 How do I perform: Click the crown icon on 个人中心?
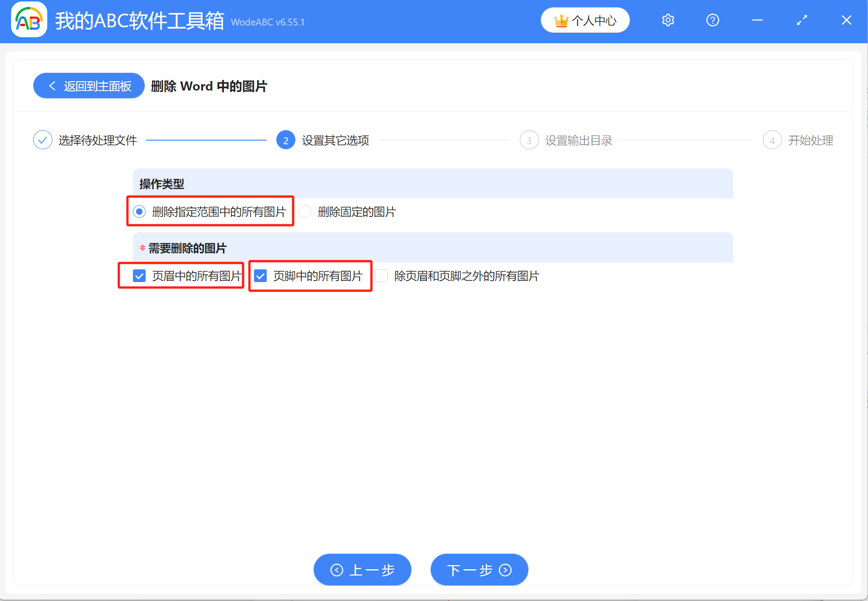[x=561, y=20]
